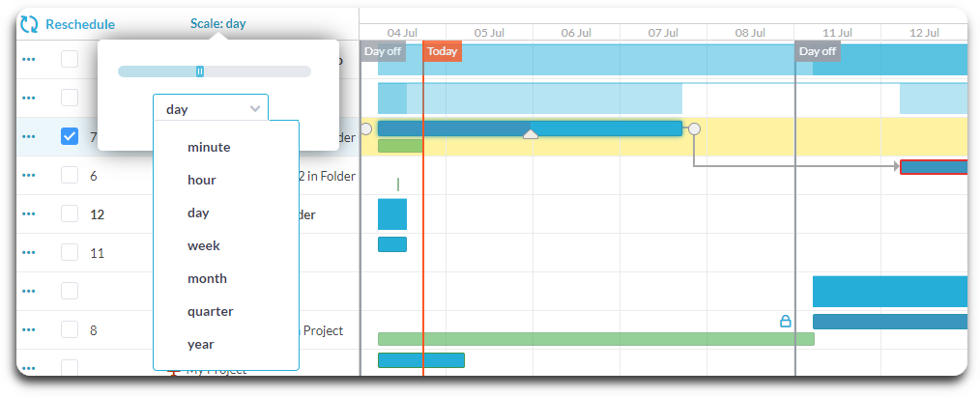Click the lock icon on the timeline
Image resolution: width=980 pixels, height=397 pixels.
tap(786, 321)
